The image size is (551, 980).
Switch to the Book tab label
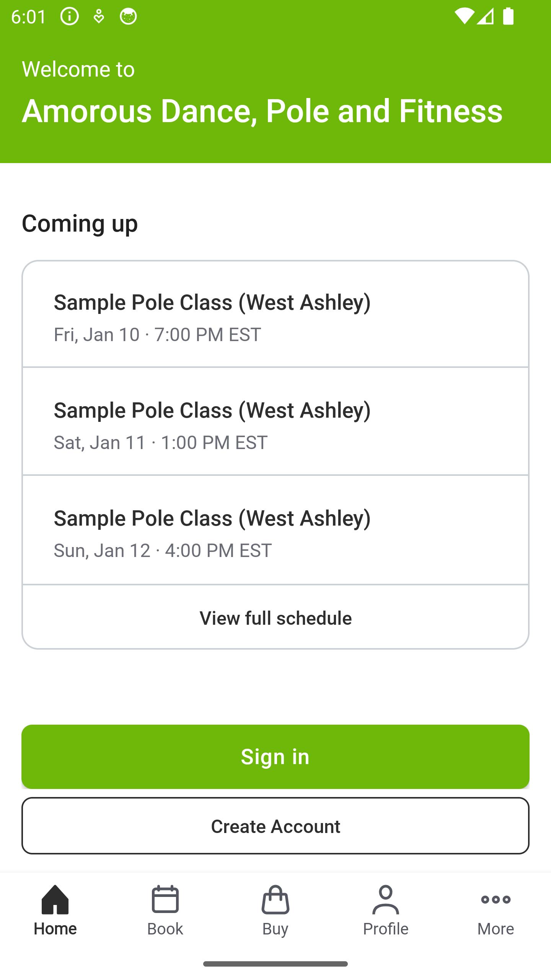pos(165,929)
